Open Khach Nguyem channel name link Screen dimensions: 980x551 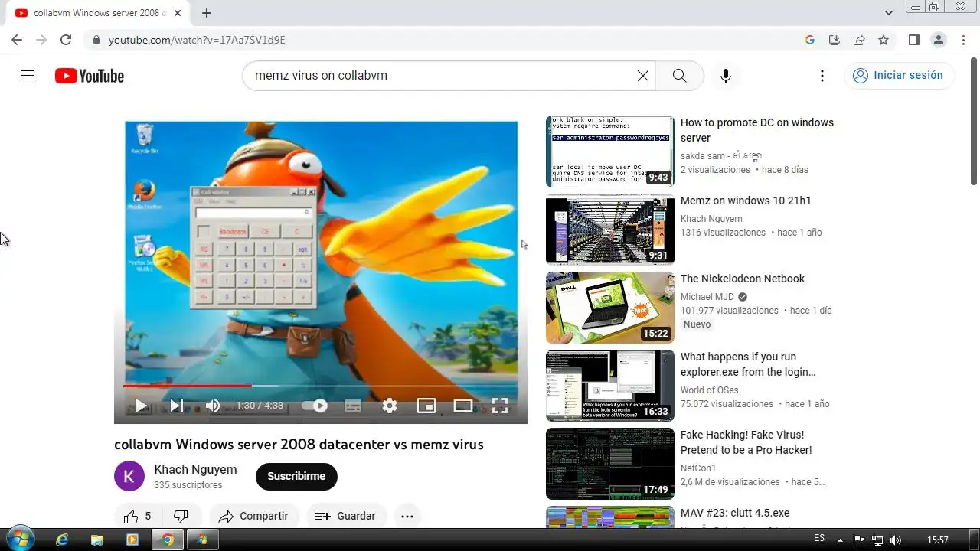(195, 469)
